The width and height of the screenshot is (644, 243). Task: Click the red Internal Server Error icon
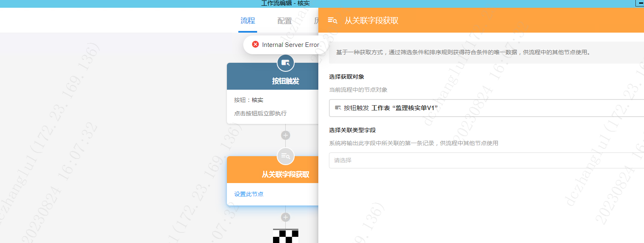click(255, 44)
